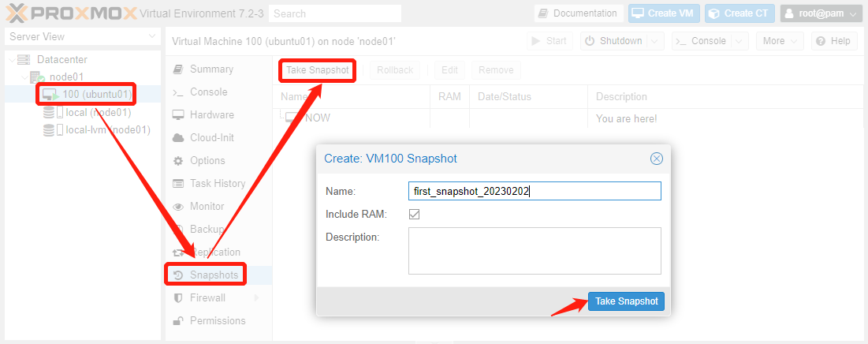Open the Permissions tab
This screenshot has height=344, width=868.
tap(218, 321)
